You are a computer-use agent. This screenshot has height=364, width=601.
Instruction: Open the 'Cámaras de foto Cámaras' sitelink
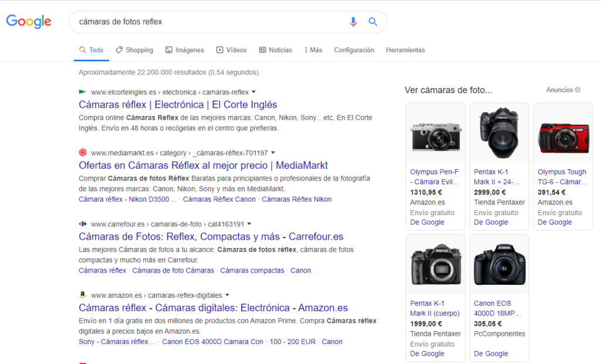173,270
